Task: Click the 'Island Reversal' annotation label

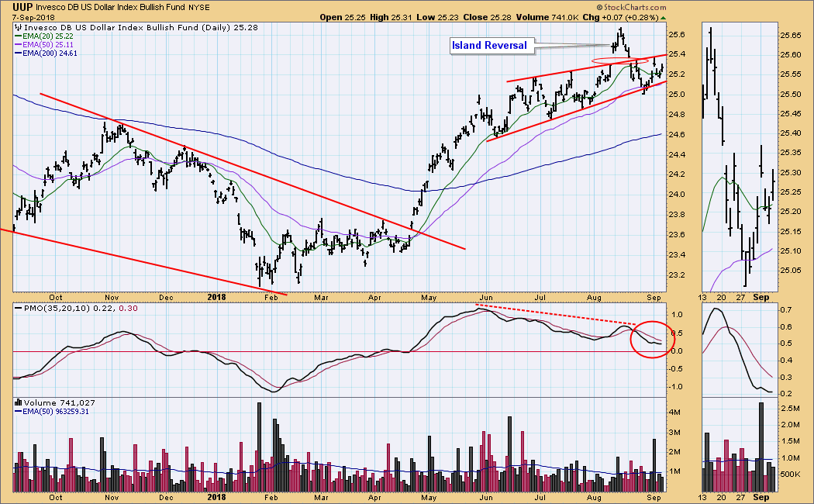Action: 489,46
